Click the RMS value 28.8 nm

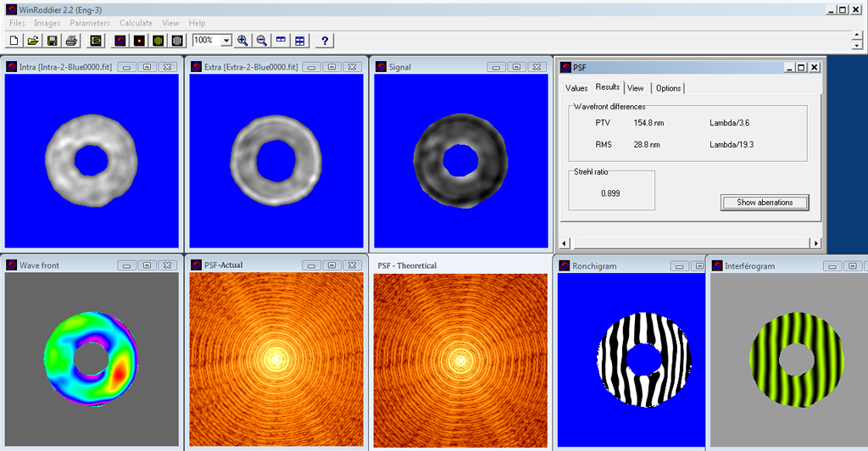coord(646,144)
